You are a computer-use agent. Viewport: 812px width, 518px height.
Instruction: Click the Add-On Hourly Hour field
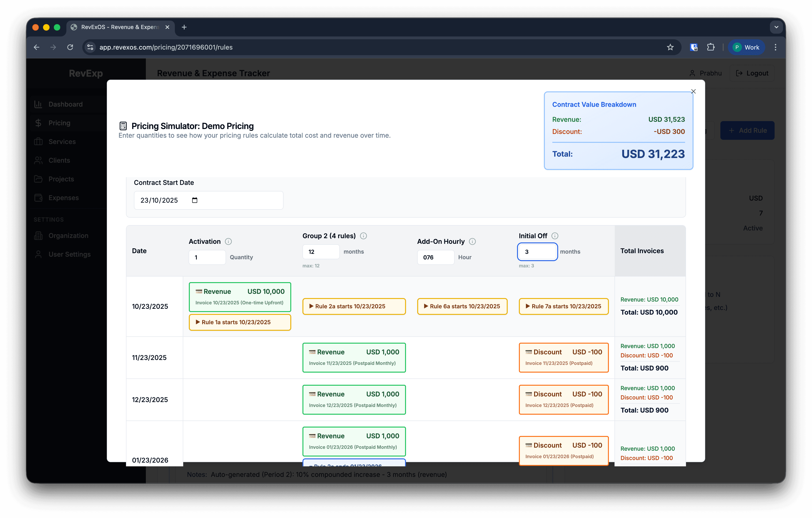(436, 257)
